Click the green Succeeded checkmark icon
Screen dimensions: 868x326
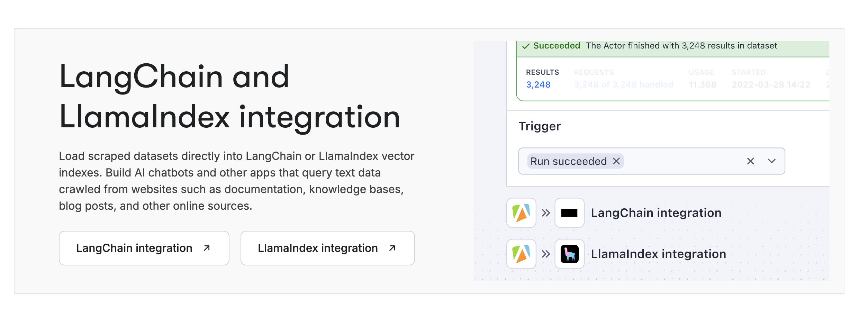526,46
